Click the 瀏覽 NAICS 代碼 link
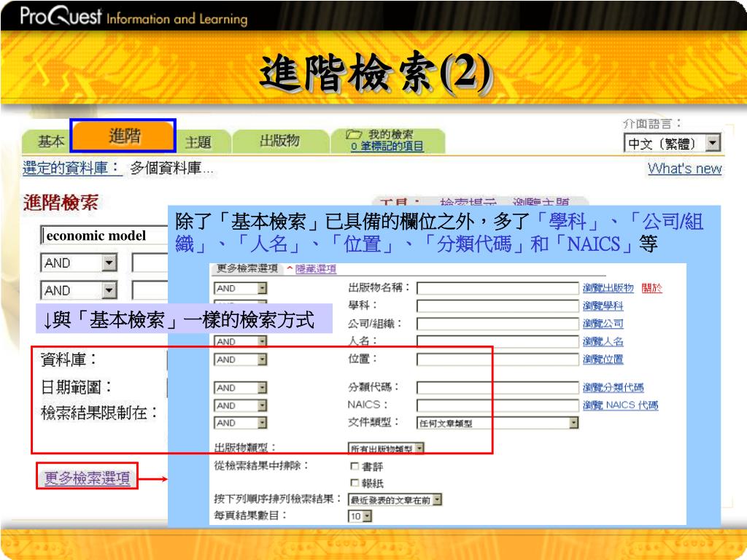 [x=619, y=405]
